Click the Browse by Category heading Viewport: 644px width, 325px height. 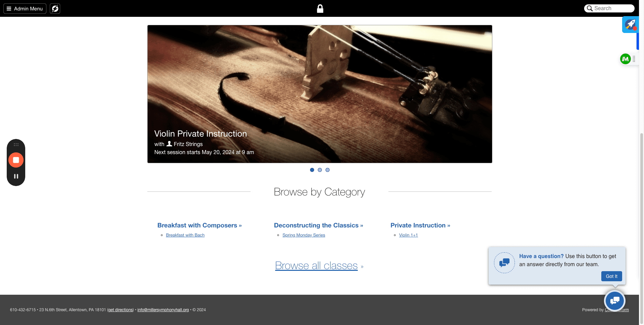319,192
